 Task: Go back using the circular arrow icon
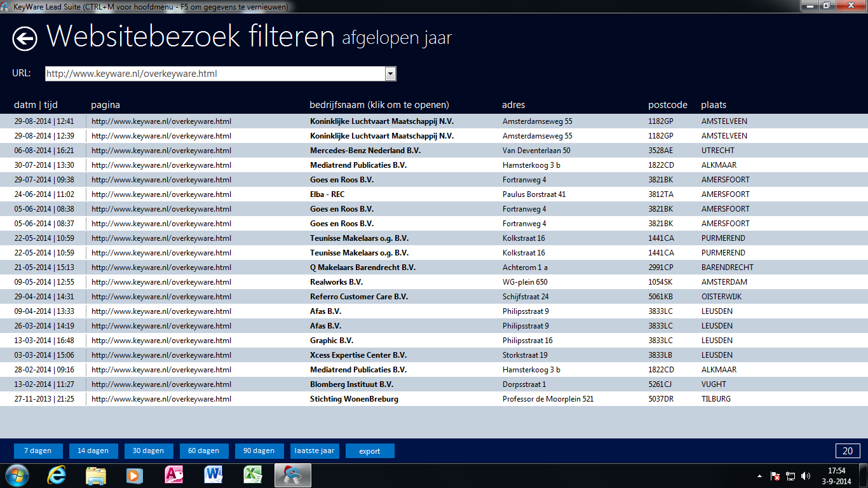click(25, 39)
